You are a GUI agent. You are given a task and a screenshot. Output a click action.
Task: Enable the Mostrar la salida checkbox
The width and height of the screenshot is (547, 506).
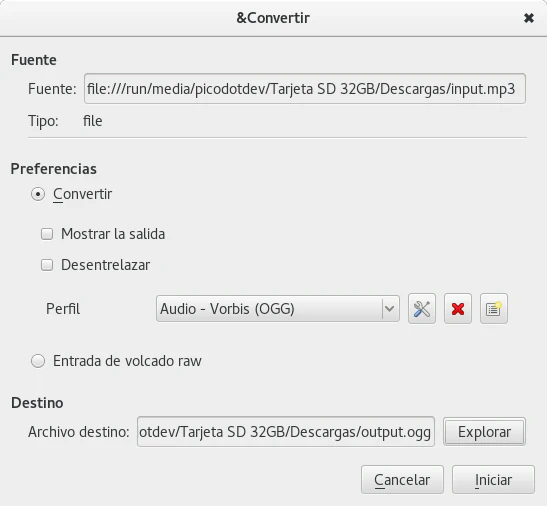[x=47, y=234]
